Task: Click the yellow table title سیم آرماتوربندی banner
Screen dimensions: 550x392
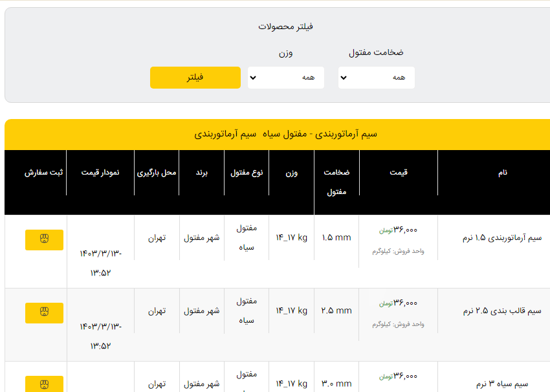Action: tap(285, 134)
